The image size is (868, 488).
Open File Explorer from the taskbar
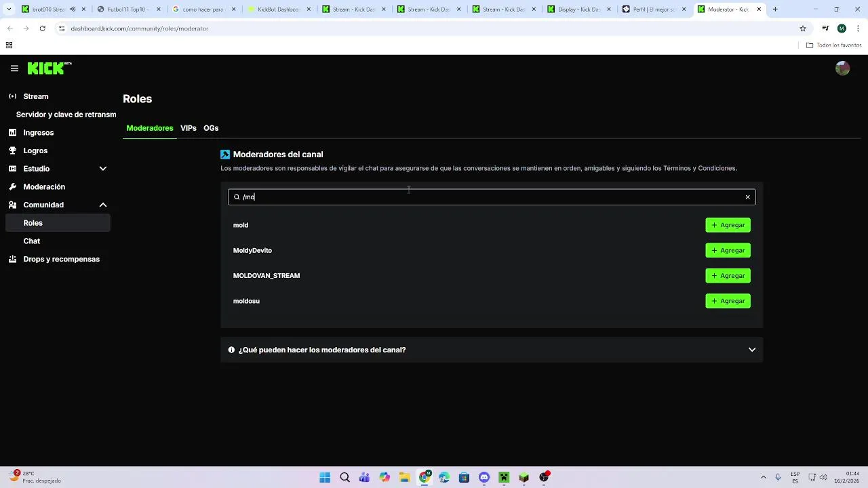pos(404,477)
